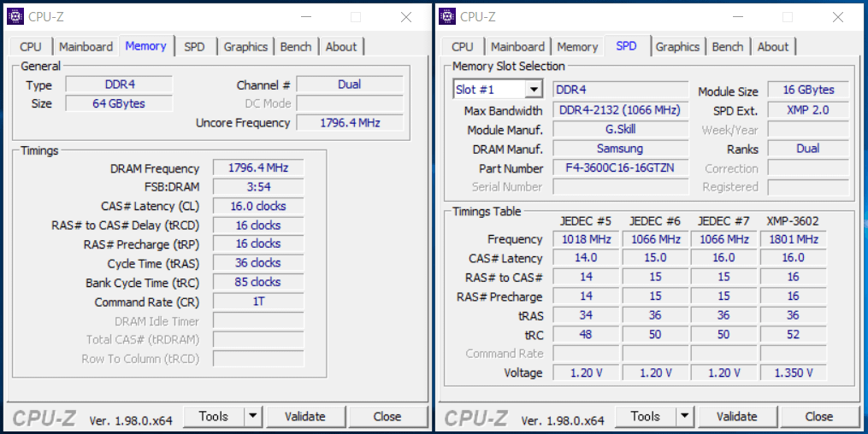This screenshot has height=434, width=868.
Task: Click the DRAM Frequency 1796.4 MHz value
Action: click(x=258, y=168)
